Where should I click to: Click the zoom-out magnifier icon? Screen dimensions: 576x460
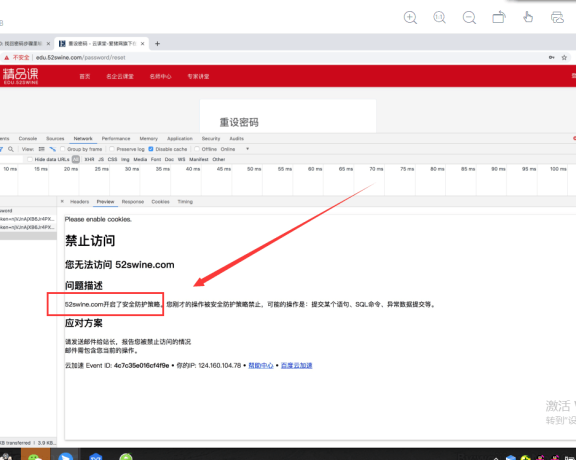tap(469, 17)
